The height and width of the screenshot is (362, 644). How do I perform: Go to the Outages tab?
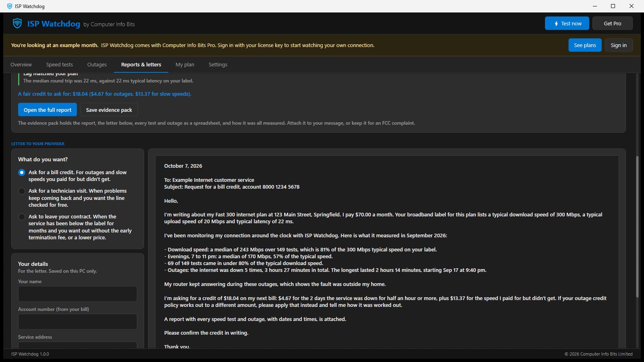click(97, 64)
